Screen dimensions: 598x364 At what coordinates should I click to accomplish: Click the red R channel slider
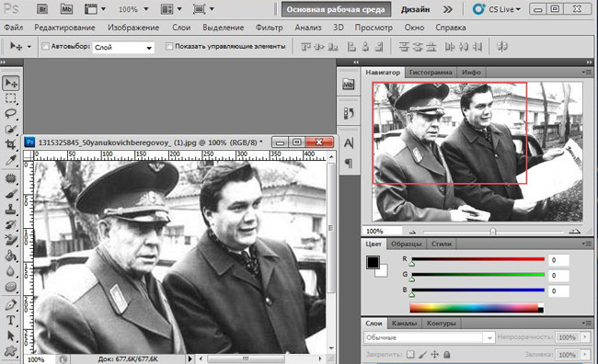(x=477, y=259)
